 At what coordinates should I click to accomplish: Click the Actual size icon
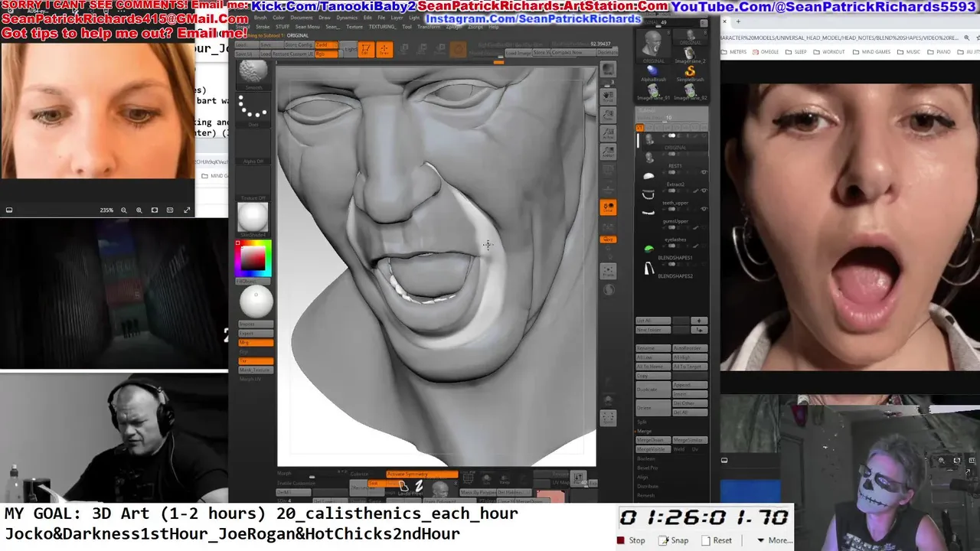coord(608,133)
